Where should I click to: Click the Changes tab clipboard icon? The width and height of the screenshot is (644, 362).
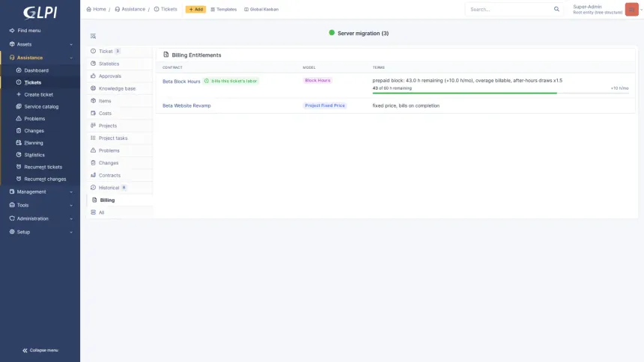point(94,162)
